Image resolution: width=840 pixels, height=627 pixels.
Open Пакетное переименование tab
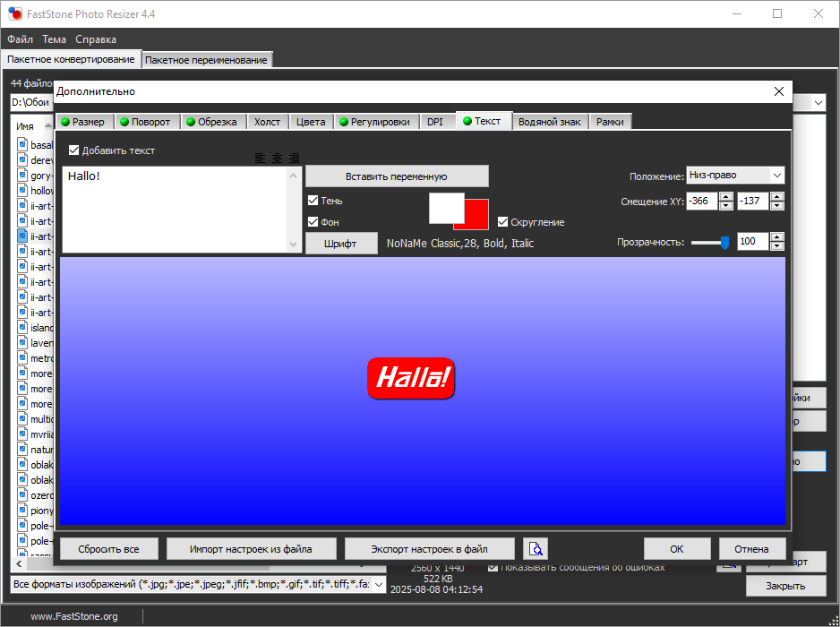pyautogui.click(x=206, y=60)
